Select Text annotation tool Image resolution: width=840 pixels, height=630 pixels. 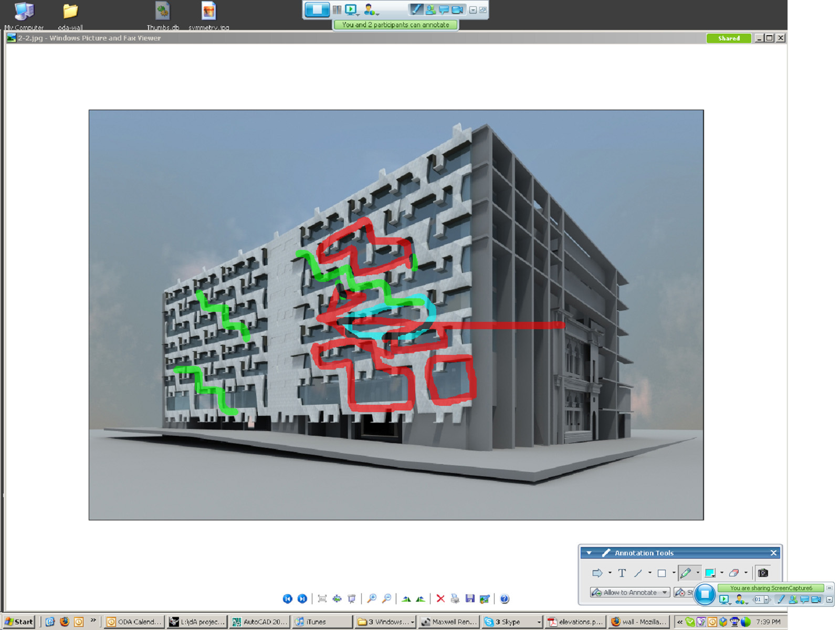(622, 573)
